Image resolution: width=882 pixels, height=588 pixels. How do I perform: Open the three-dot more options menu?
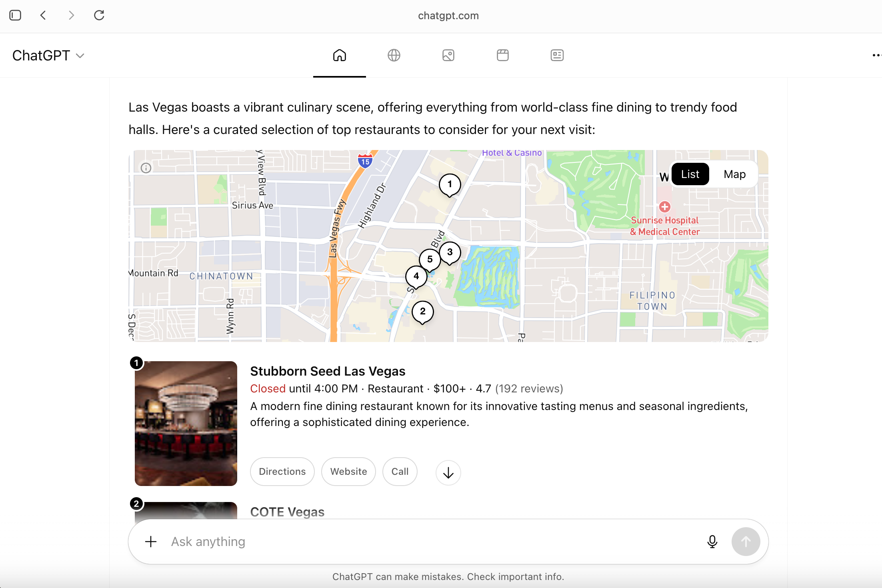tap(876, 55)
